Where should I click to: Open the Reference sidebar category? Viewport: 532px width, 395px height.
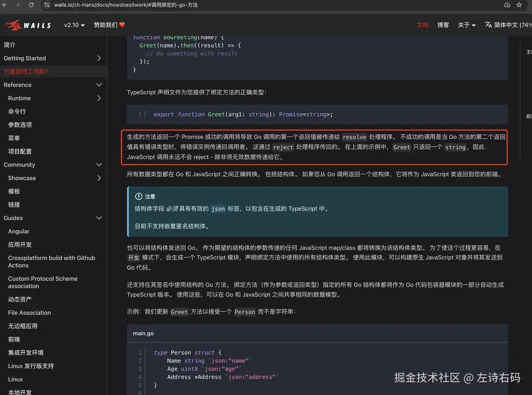pos(18,85)
